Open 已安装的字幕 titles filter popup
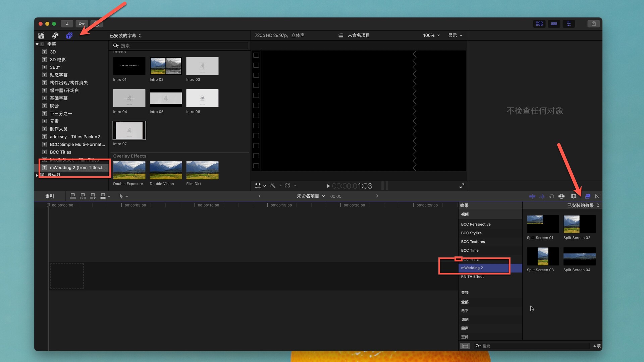Viewport: 644px width, 362px height. tap(126, 36)
